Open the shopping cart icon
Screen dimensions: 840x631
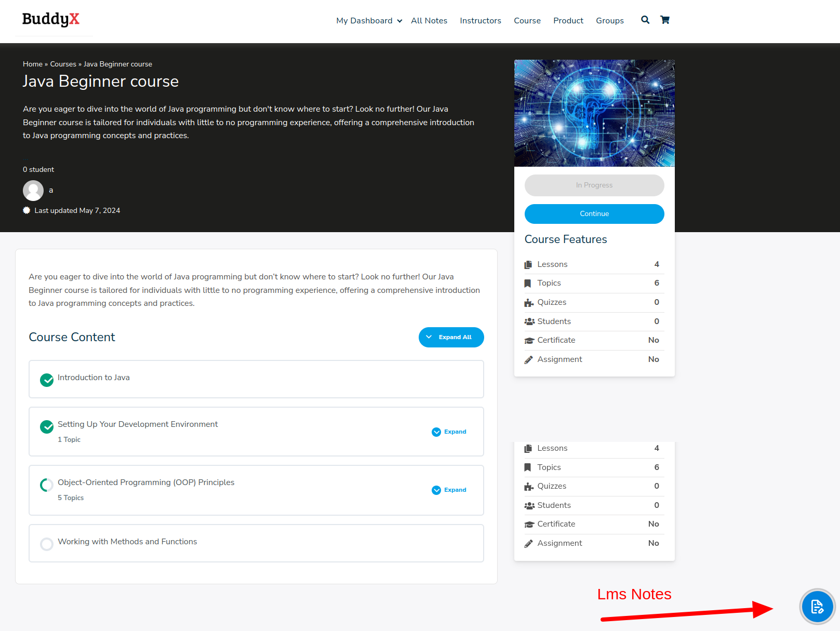pos(664,20)
